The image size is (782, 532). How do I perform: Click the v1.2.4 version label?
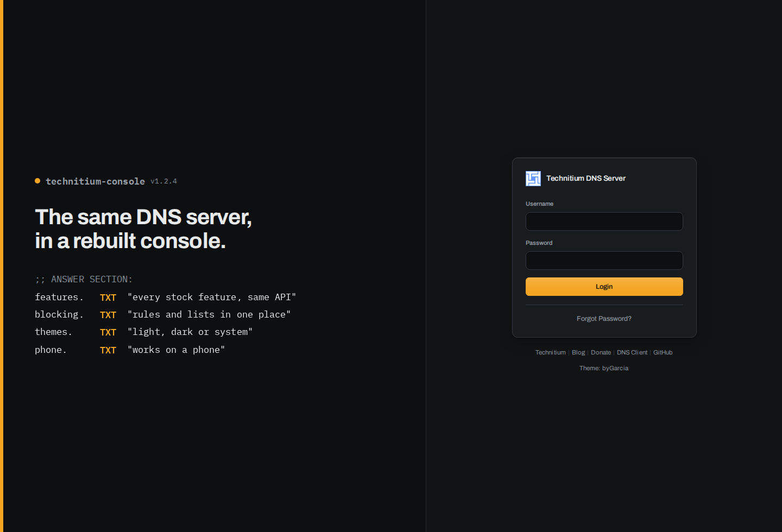[x=163, y=181]
